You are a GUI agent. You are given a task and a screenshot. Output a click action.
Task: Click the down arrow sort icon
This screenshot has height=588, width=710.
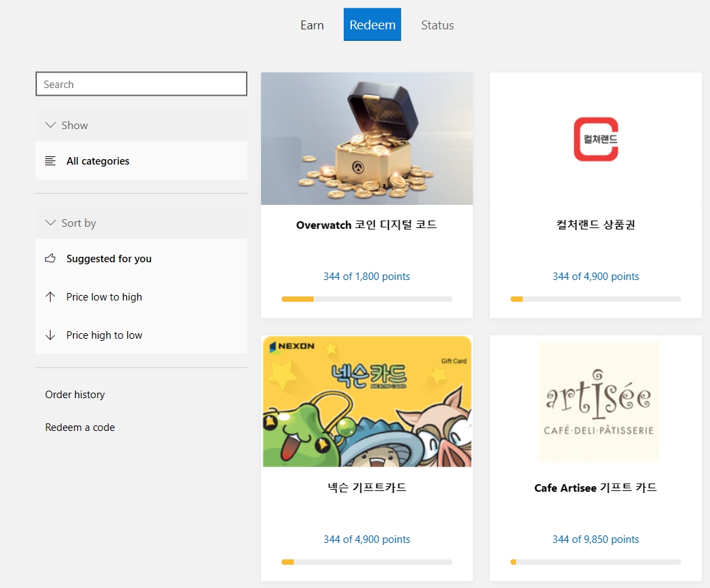pos(51,335)
